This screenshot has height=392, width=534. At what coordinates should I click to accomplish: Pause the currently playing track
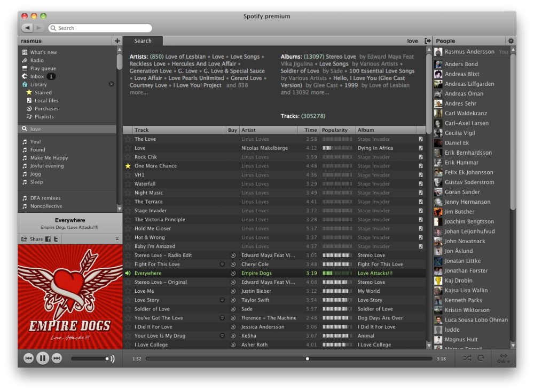pyautogui.click(x=43, y=358)
